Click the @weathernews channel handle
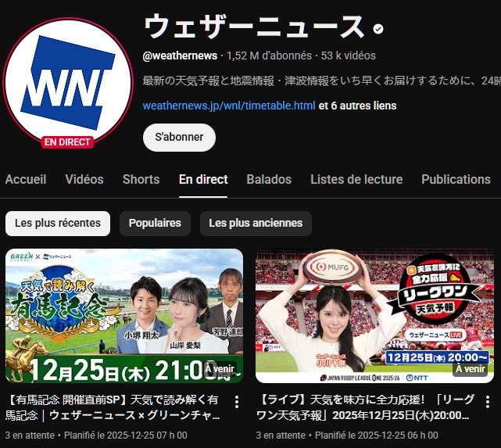The image size is (501, 448). [x=180, y=56]
